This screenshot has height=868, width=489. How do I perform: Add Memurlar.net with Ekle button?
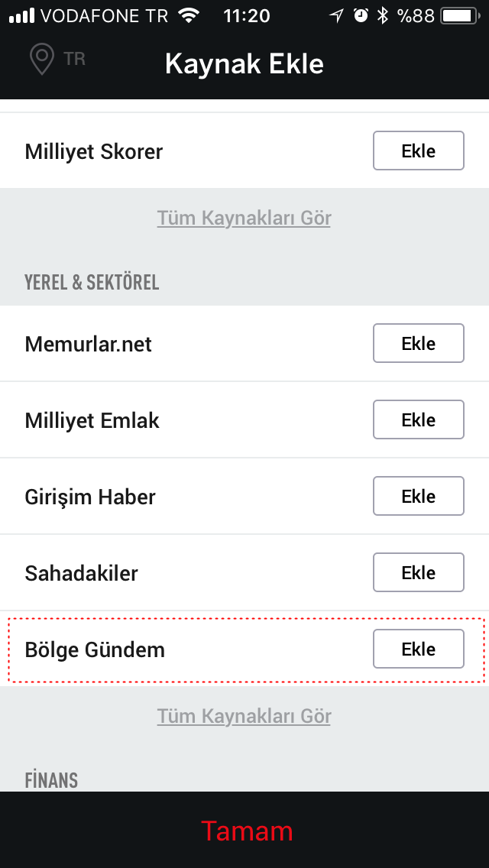(x=418, y=343)
